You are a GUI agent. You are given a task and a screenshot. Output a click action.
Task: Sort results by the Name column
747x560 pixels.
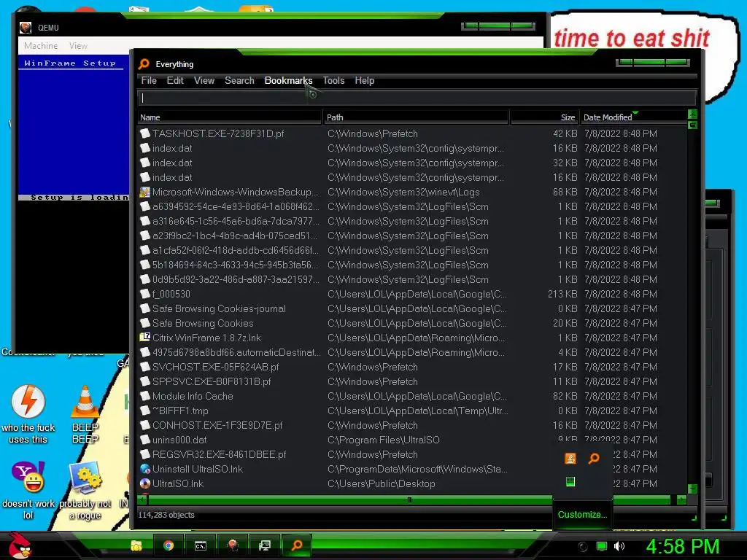(x=230, y=117)
